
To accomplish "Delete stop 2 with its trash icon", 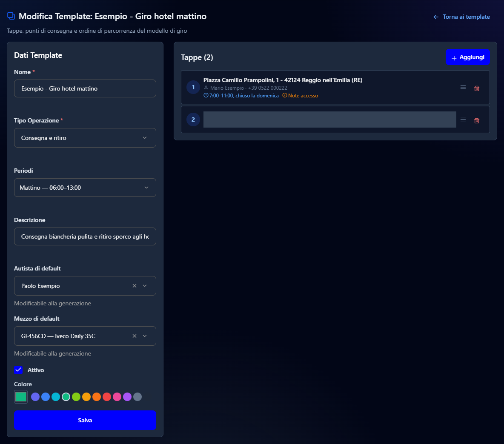I will [477, 121].
